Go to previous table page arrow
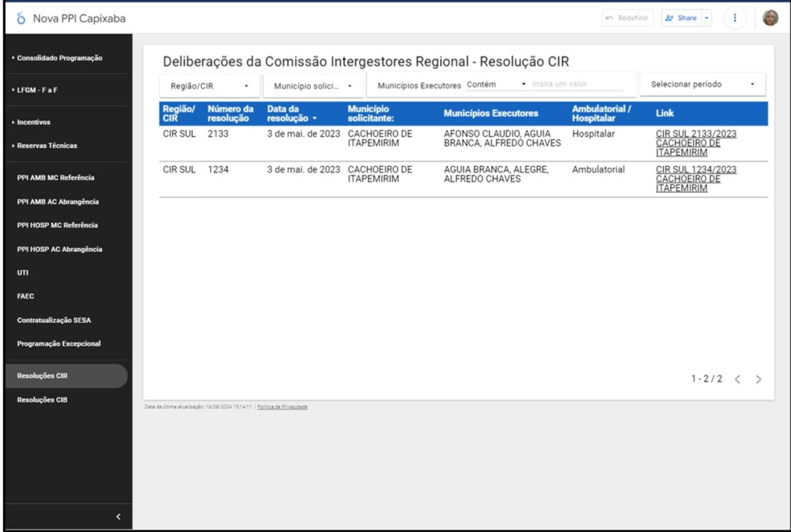 (x=737, y=379)
